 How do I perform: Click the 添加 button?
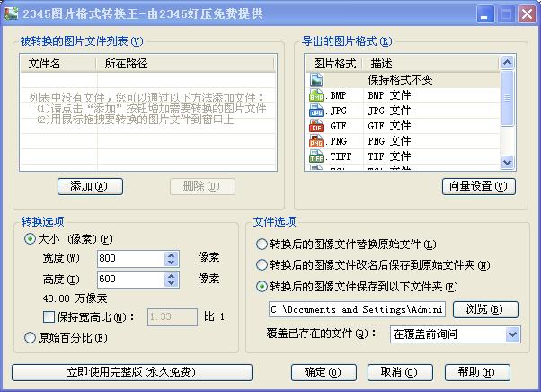tap(90, 186)
